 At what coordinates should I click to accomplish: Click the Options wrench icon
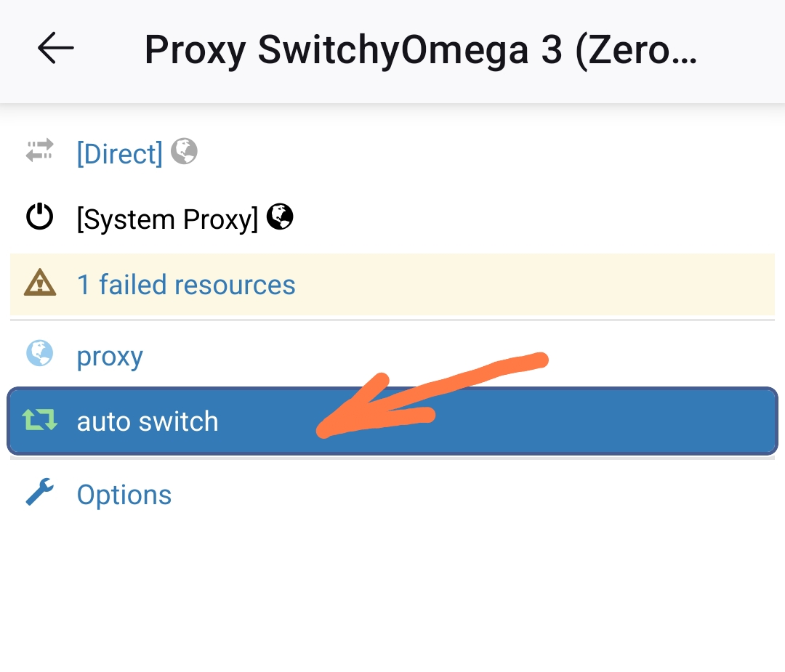click(40, 493)
